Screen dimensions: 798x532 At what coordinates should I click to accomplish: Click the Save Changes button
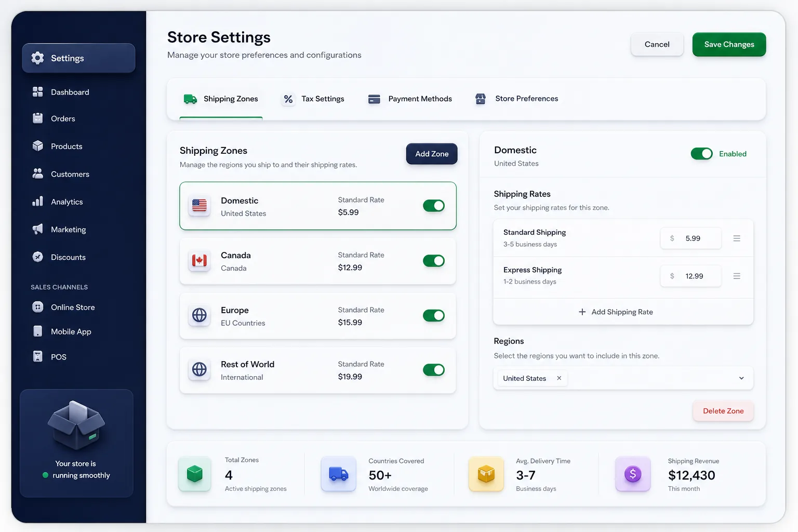point(729,45)
